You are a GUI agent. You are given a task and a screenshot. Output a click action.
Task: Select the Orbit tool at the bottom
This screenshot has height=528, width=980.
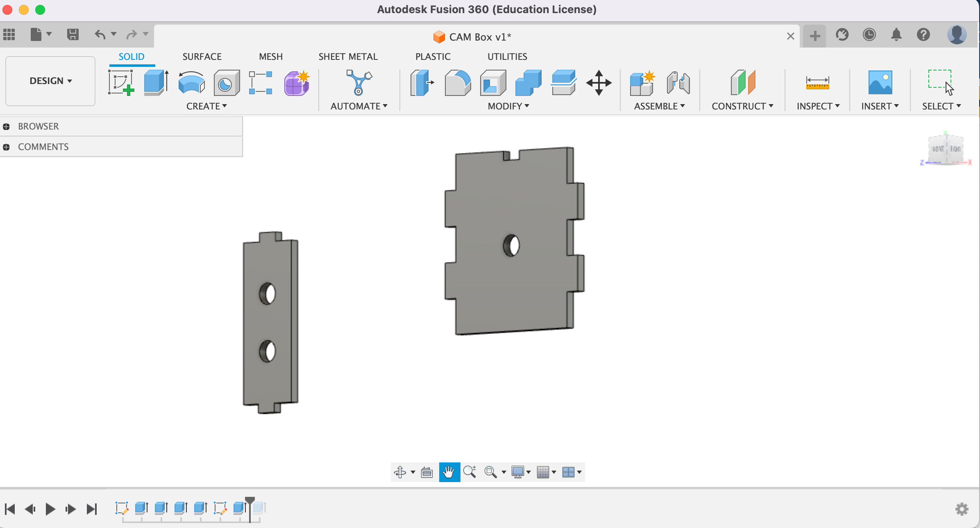click(401, 471)
